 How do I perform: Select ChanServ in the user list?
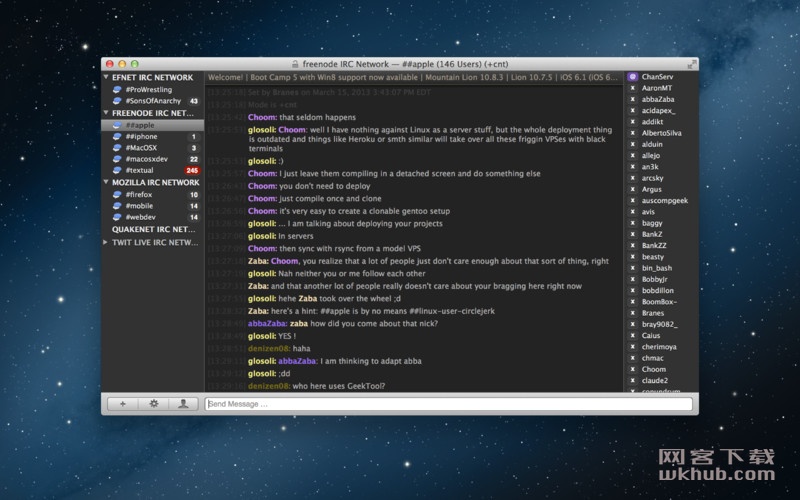(658, 77)
